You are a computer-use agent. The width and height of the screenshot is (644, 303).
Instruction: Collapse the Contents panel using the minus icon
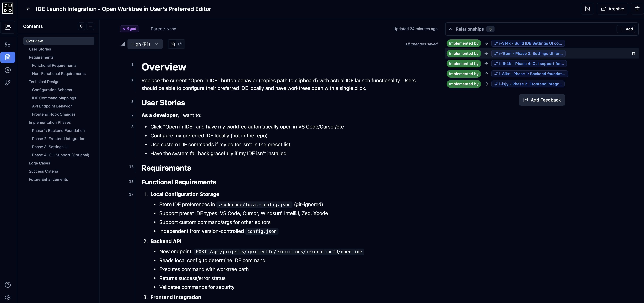click(x=90, y=26)
